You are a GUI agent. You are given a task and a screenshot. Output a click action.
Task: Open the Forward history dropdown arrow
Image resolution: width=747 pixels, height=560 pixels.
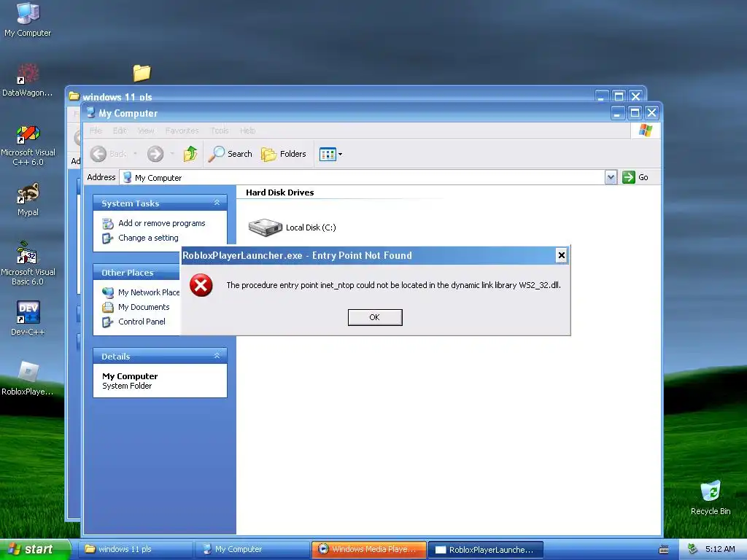[172, 154]
